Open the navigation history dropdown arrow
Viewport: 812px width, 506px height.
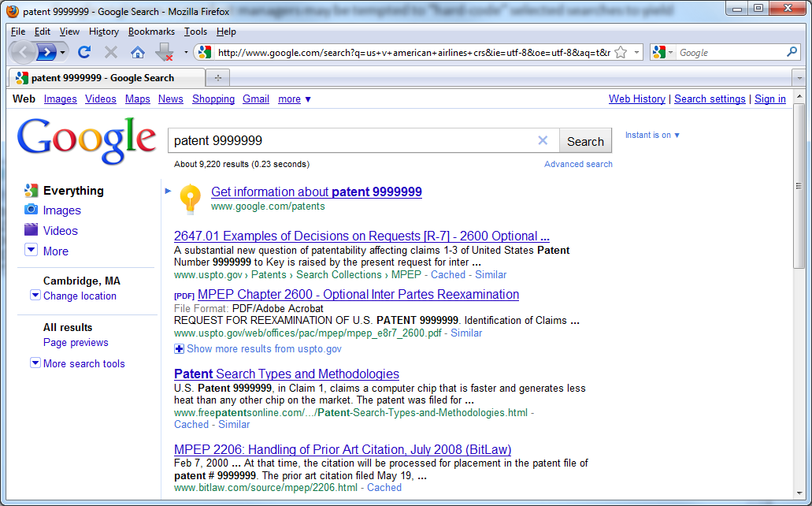(x=63, y=52)
